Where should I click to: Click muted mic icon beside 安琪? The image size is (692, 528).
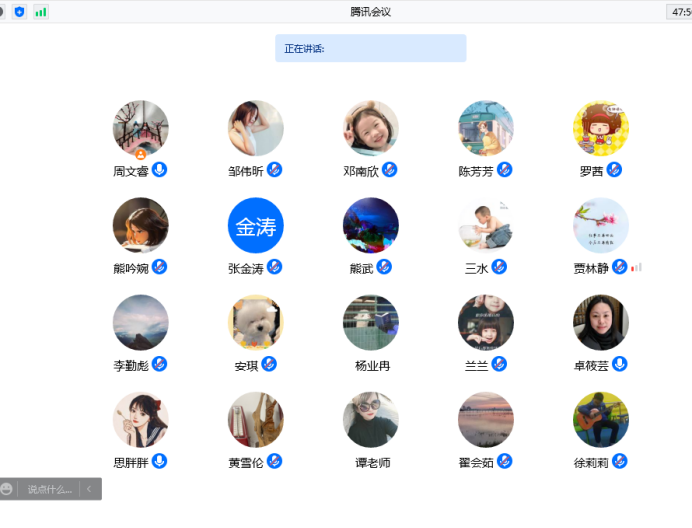coord(269,364)
